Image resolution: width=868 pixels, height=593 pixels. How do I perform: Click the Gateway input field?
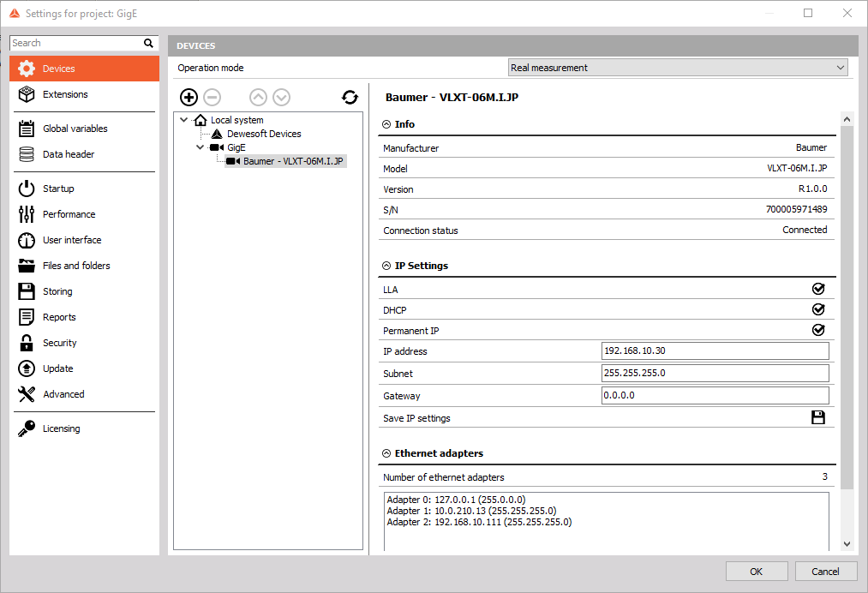[x=715, y=395]
